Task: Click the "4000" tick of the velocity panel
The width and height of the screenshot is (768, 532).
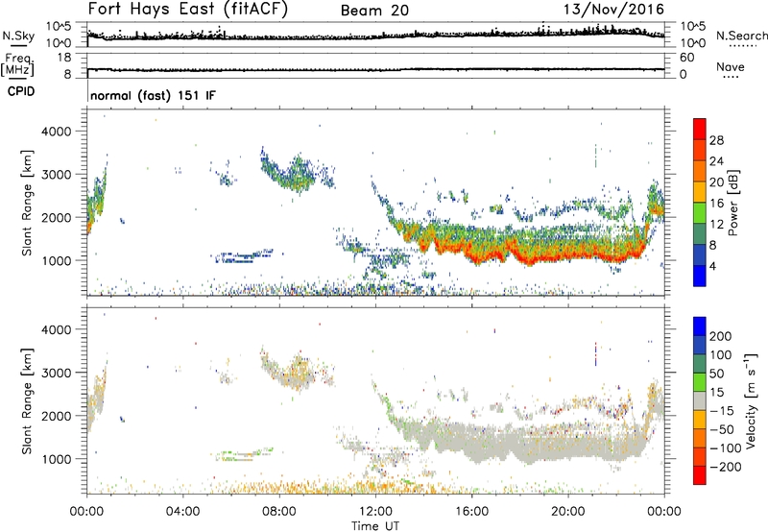Action: pyautogui.click(x=57, y=329)
